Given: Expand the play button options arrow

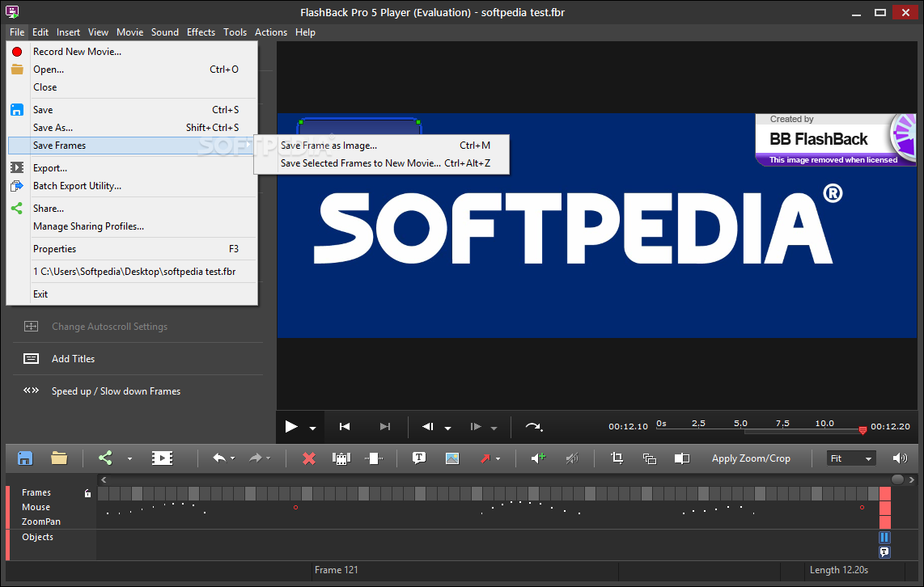Looking at the screenshot, I should click(x=312, y=429).
